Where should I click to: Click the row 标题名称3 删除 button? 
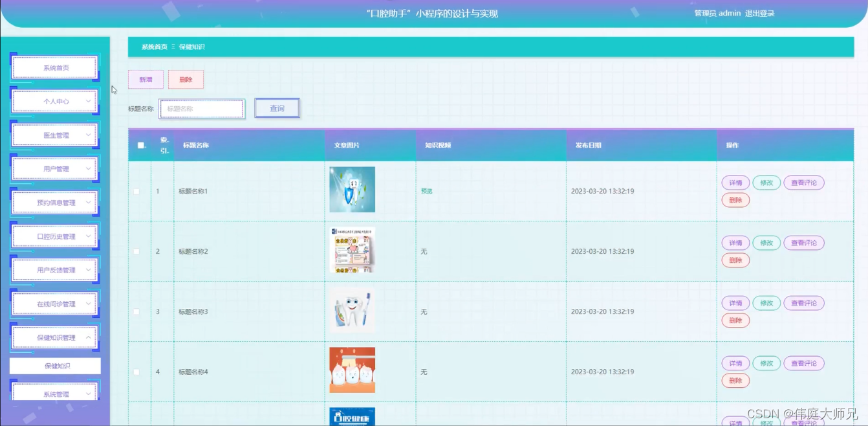pos(735,320)
